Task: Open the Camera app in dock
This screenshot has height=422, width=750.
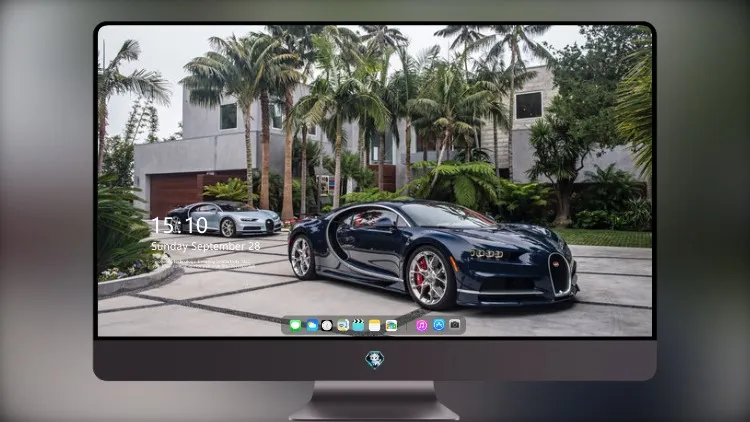Action: click(455, 325)
